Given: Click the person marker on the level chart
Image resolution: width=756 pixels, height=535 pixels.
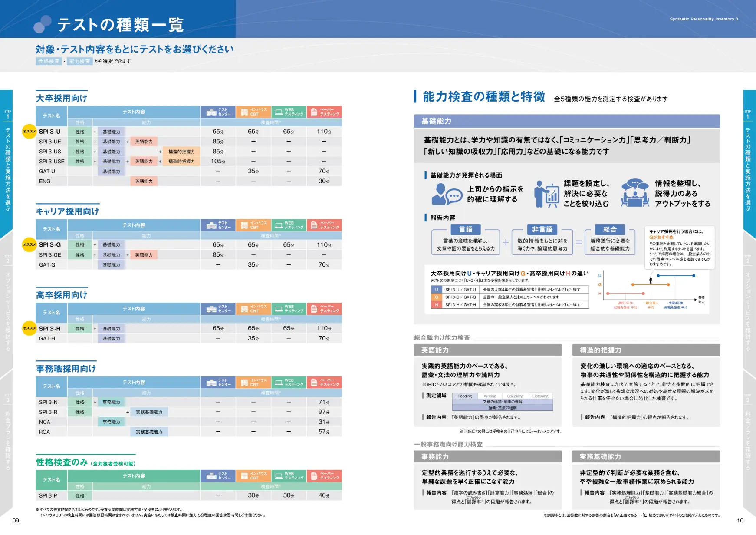Looking at the screenshot, I should pos(651,280).
